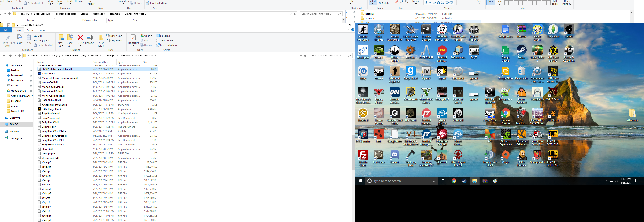Screen dimensions: 644x222
Task: Switch to the Home ribbon tab
Action: click(18, 30)
